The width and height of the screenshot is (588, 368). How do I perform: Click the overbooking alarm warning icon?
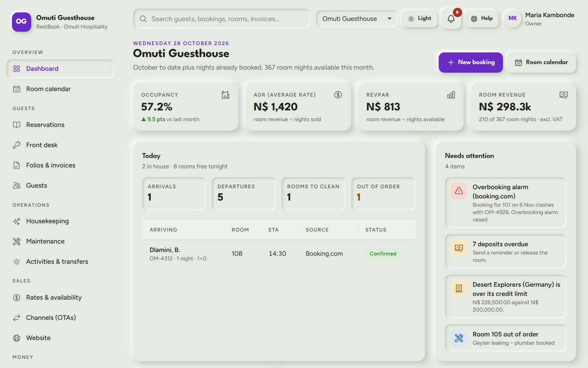point(459,191)
